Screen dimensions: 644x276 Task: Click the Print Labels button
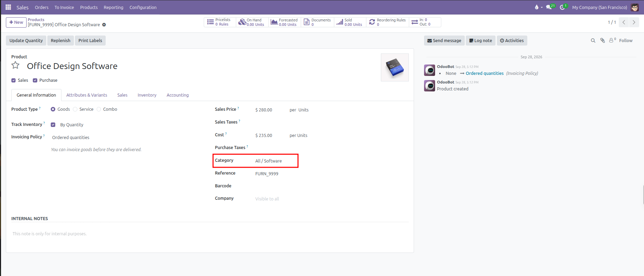coord(90,41)
